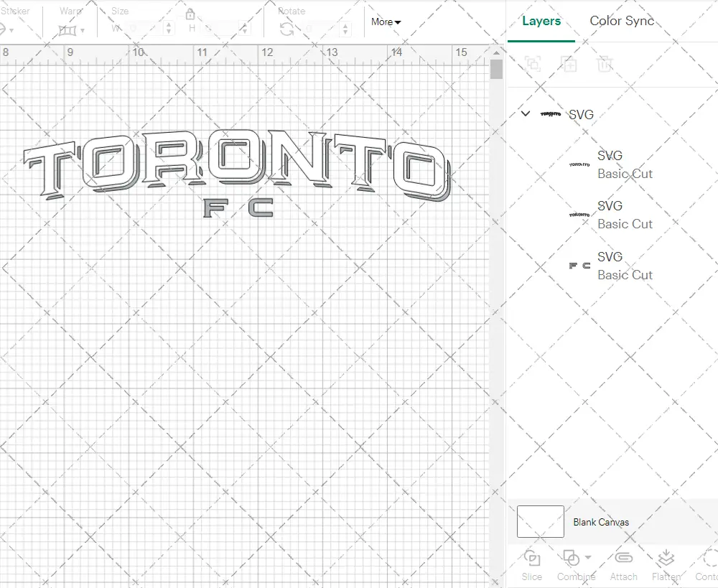718x588 pixels.
Task: Open the Sticker dropdown arrow
Action: (x=12, y=31)
